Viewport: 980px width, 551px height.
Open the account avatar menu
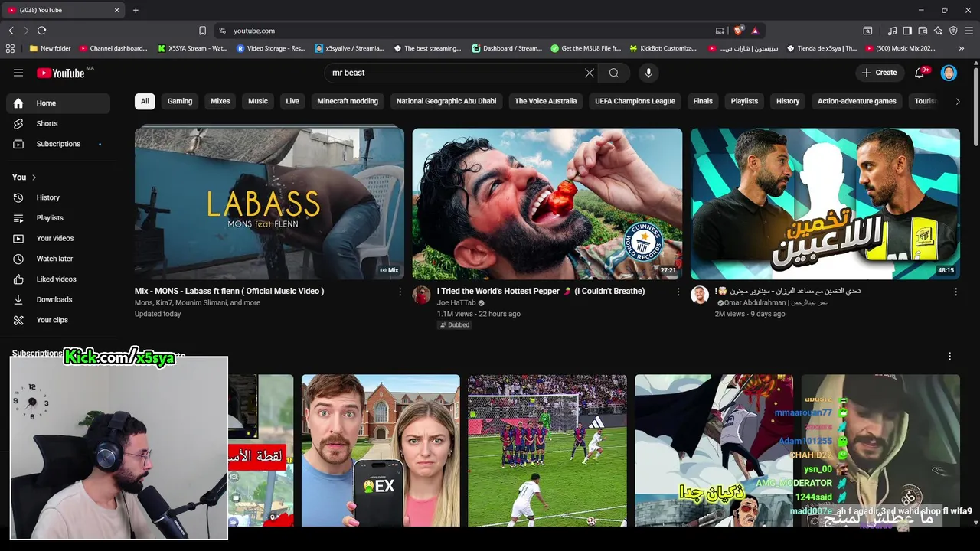(x=949, y=73)
